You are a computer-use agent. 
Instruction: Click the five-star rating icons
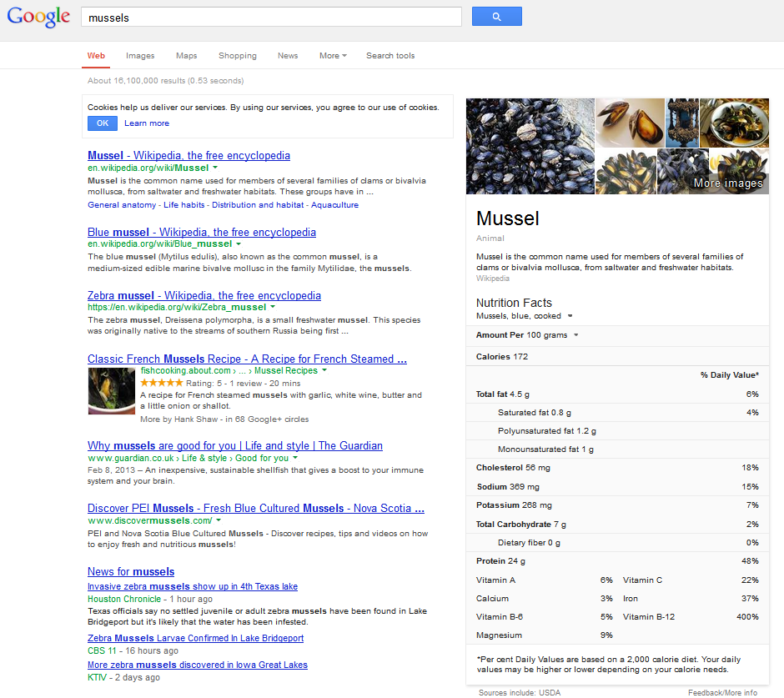[x=162, y=383]
